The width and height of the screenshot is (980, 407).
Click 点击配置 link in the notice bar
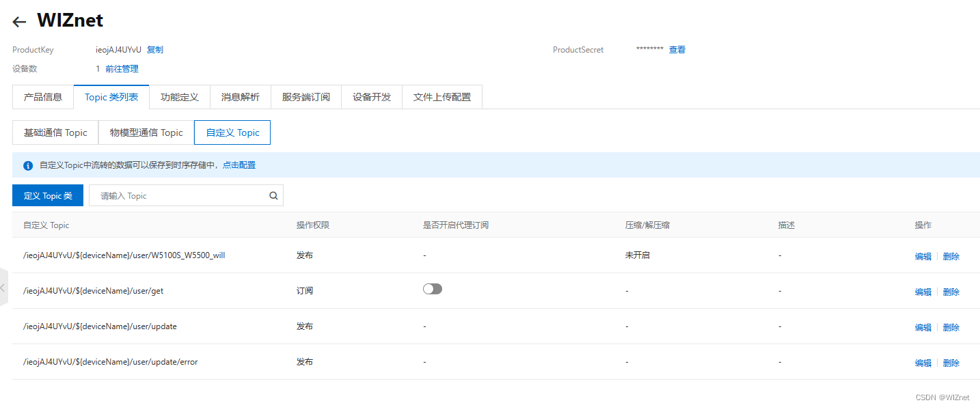pos(239,165)
